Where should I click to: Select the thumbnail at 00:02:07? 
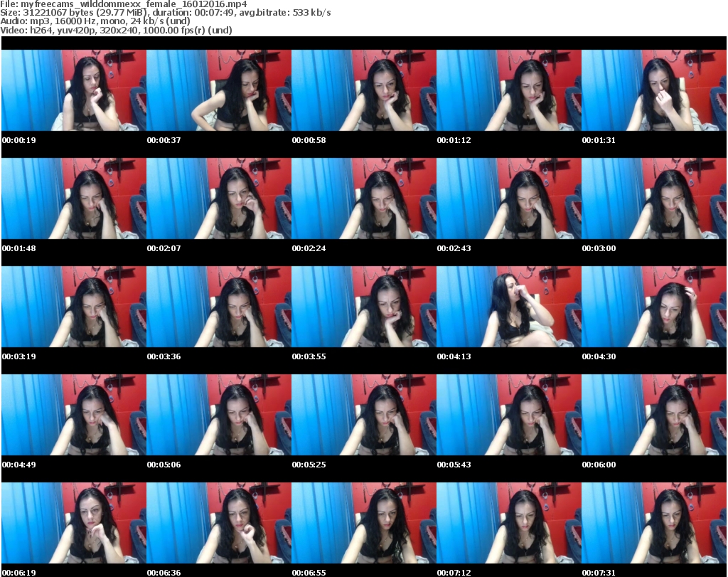[x=219, y=198]
